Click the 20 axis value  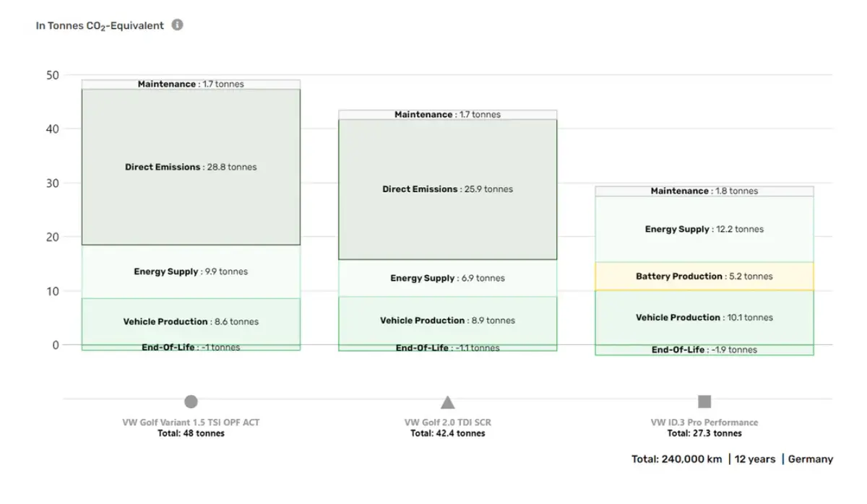click(51, 237)
